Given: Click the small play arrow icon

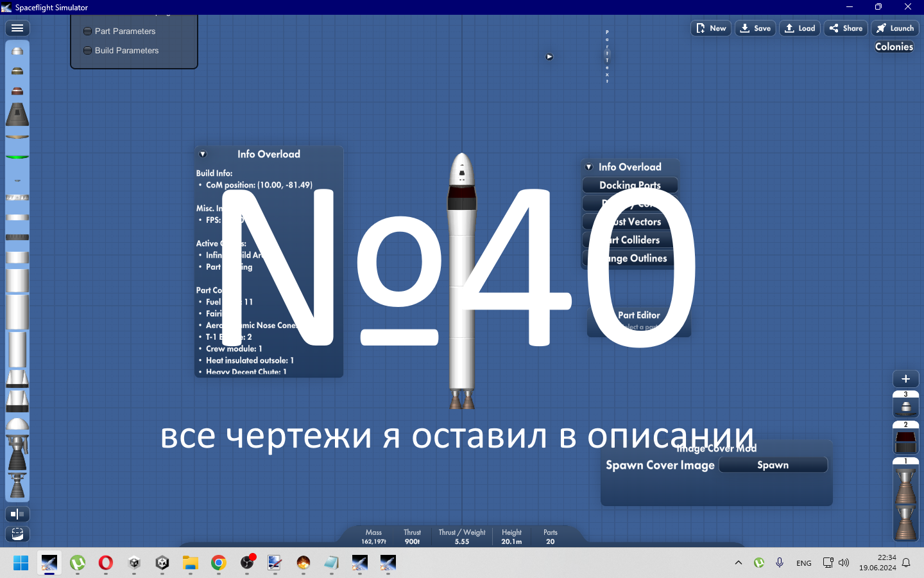Looking at the screenshot, I should pyautogui.click(x=549, y=57).
